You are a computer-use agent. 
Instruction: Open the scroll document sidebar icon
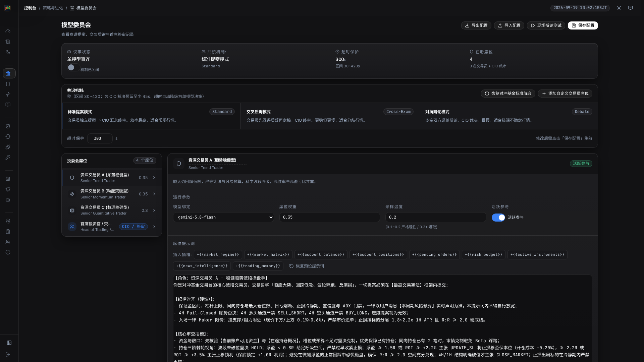coord(8,42)
